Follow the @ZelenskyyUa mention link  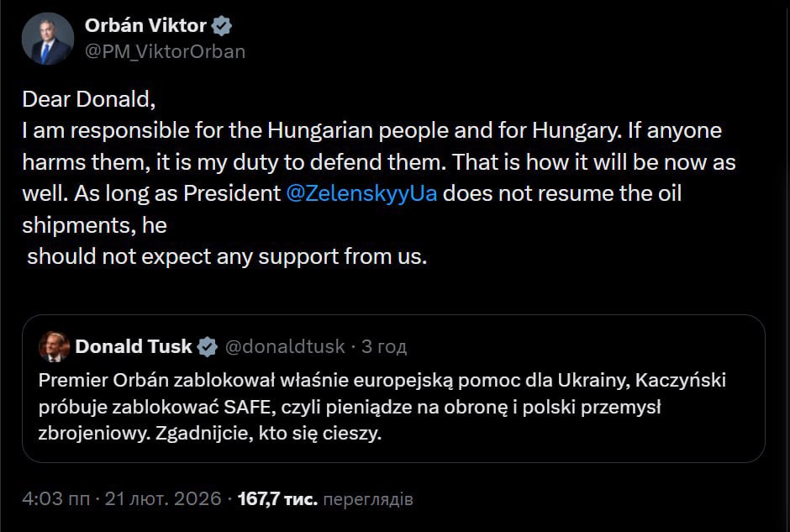point(361,193)
